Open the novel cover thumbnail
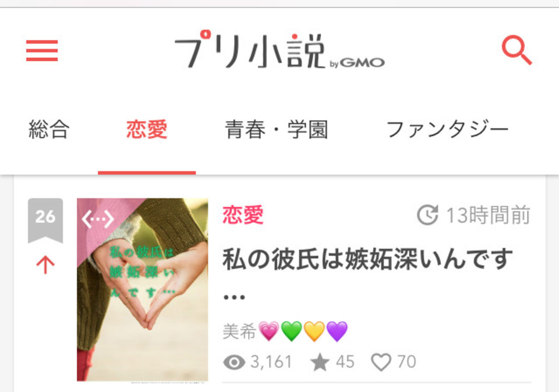559x392 pixels. click(x=143, y=290)
